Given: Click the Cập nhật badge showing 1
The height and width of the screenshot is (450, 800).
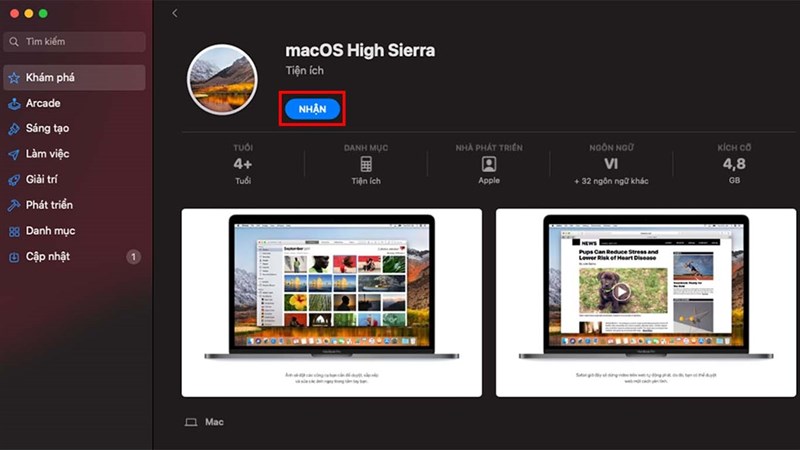Looking at the screenshot, I should [x=134, y=257].
